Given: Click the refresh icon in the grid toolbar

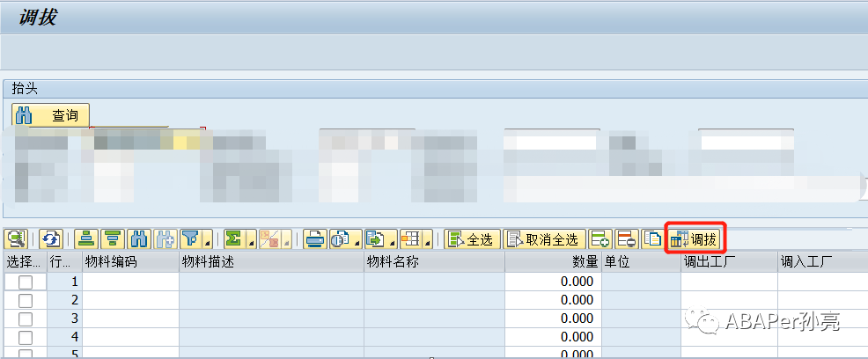Looking at the screenshot, I should [51, 239].
